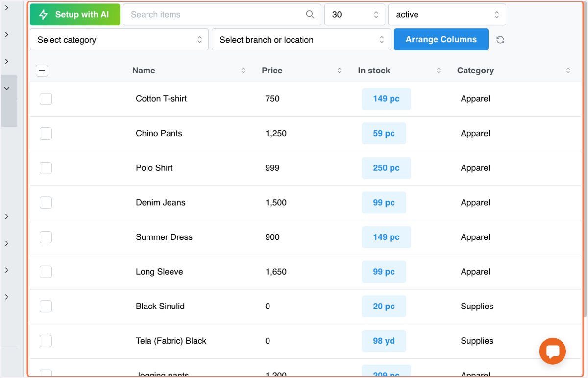
Task: Click Supplies category of Black Sinulid
Action: pos(477,307)
